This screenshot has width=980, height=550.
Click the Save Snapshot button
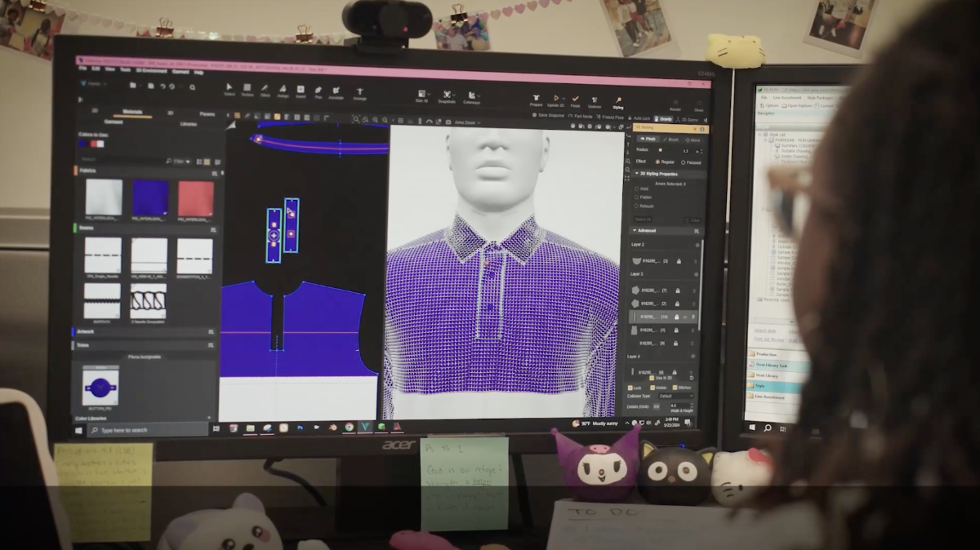coord(548,115)
